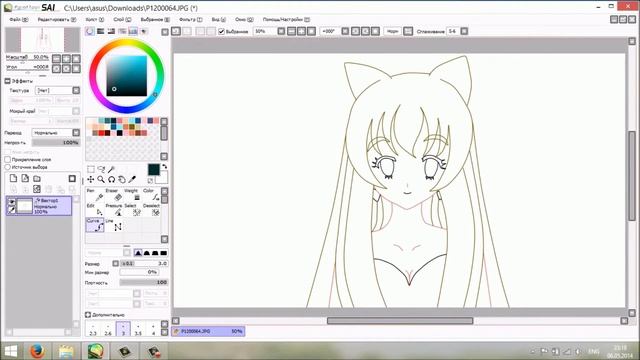
Task: Choose brush size preset 2.3
Action: pos(93,329)
